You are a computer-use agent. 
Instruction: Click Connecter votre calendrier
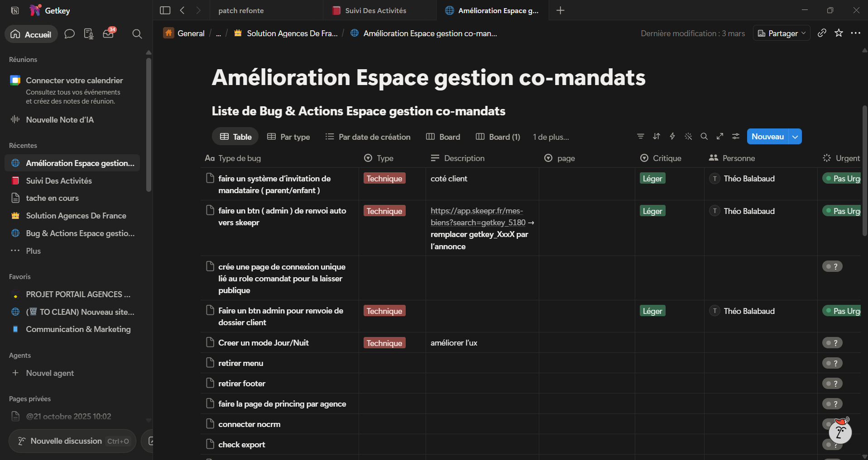[x=74, y=81]
